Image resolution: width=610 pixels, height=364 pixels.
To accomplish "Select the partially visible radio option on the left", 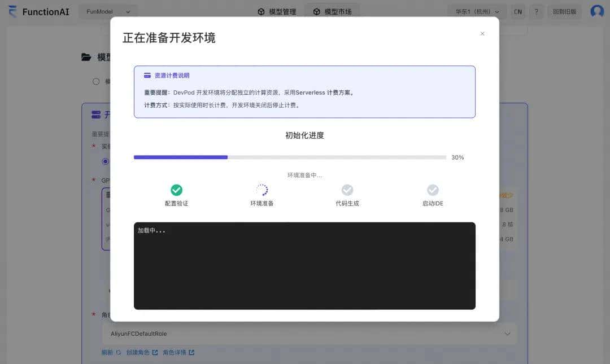I will [96, 81].
